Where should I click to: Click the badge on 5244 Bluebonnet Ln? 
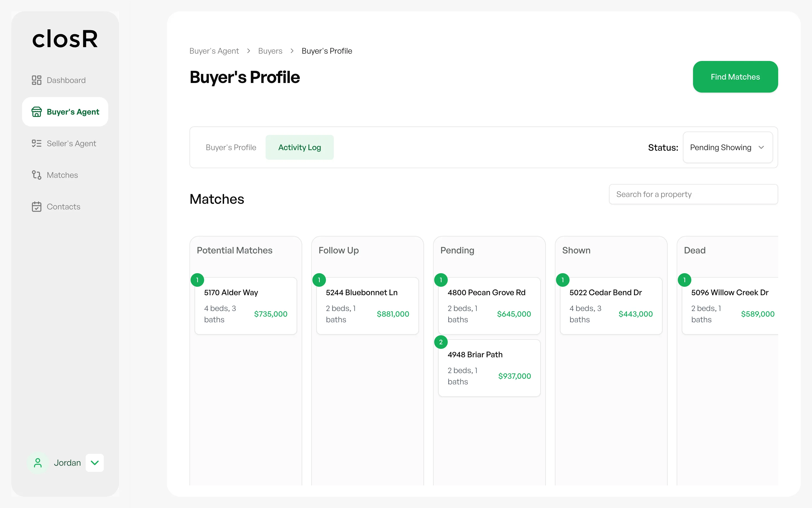(319, 280)
